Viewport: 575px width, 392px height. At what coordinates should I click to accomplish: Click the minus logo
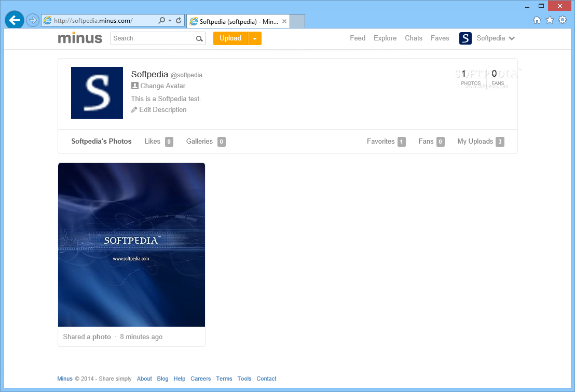tap(80, 38)
